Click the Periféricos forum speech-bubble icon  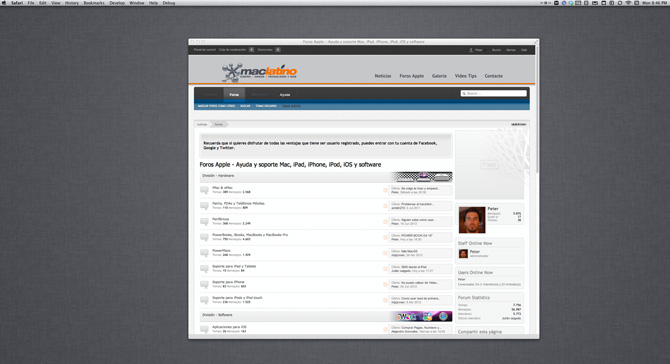pos(204,221)
